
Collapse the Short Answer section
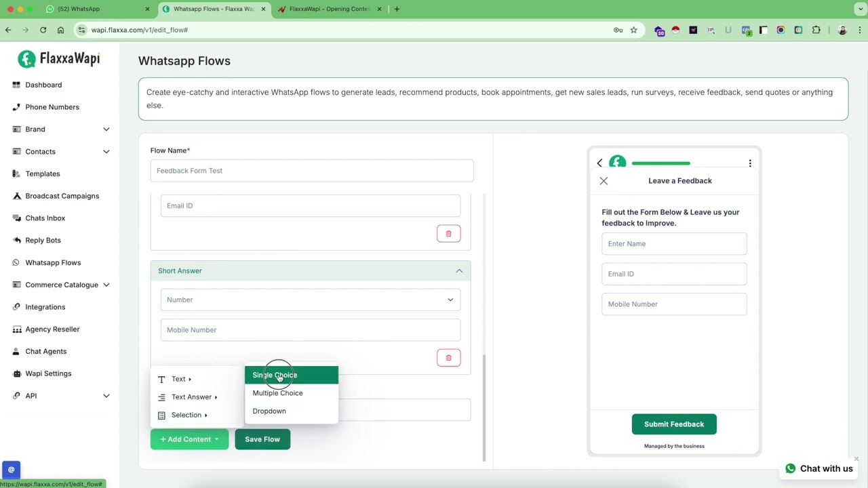[x=459, y=271]
